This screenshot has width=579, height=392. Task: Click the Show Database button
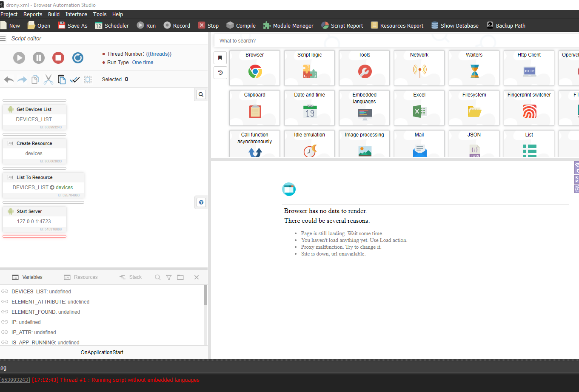pos(454,26)
